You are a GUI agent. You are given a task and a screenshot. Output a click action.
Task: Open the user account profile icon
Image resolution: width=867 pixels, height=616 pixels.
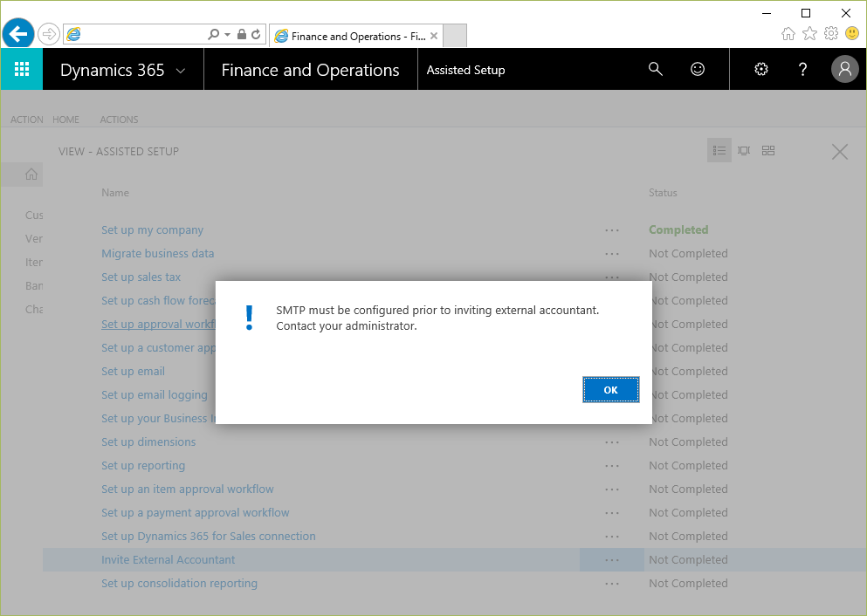click(845, 69)
